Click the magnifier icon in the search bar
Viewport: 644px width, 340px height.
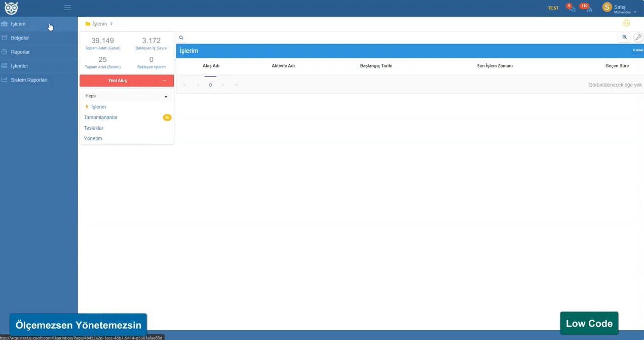[x=181, y=37]
